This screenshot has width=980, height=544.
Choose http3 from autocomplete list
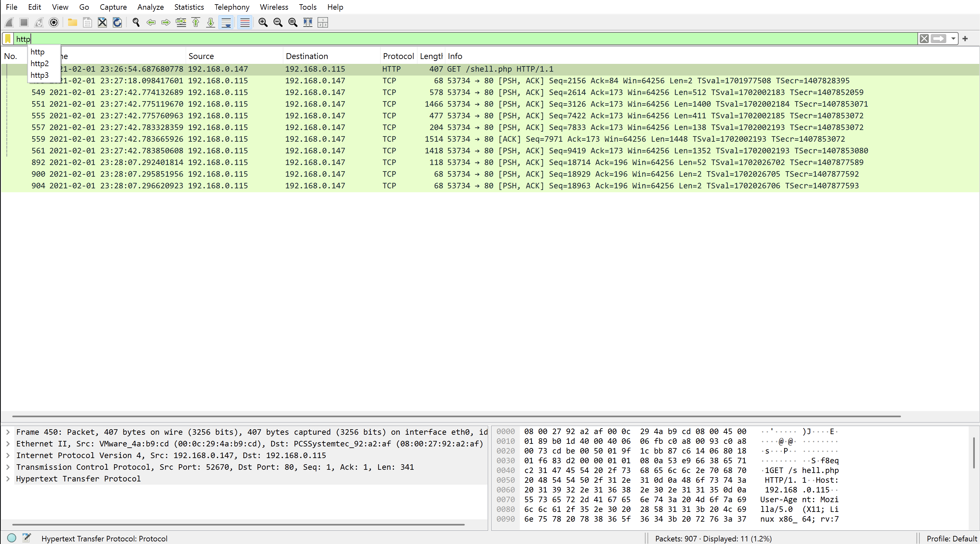click(44, 75)
